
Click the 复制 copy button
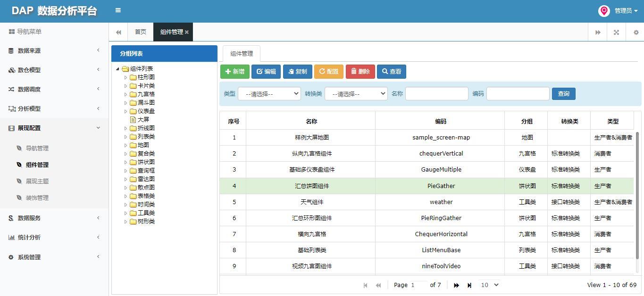[298, 72]
